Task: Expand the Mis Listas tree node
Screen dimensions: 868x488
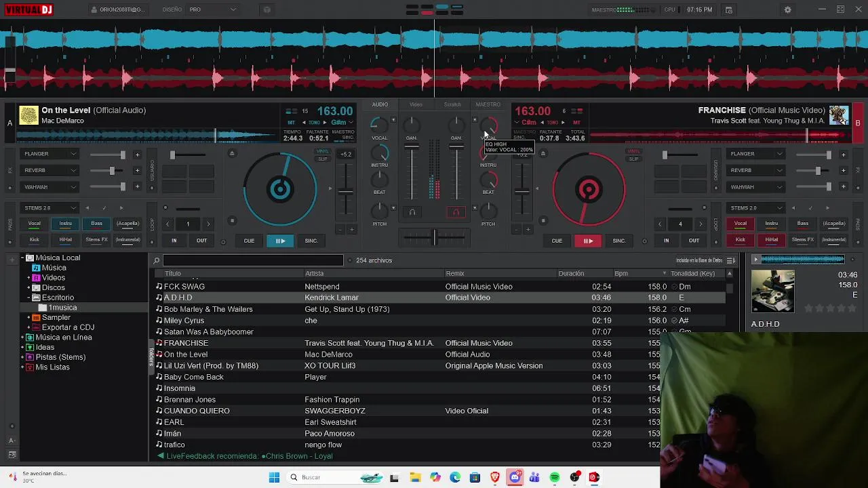Action: point(22,367)
